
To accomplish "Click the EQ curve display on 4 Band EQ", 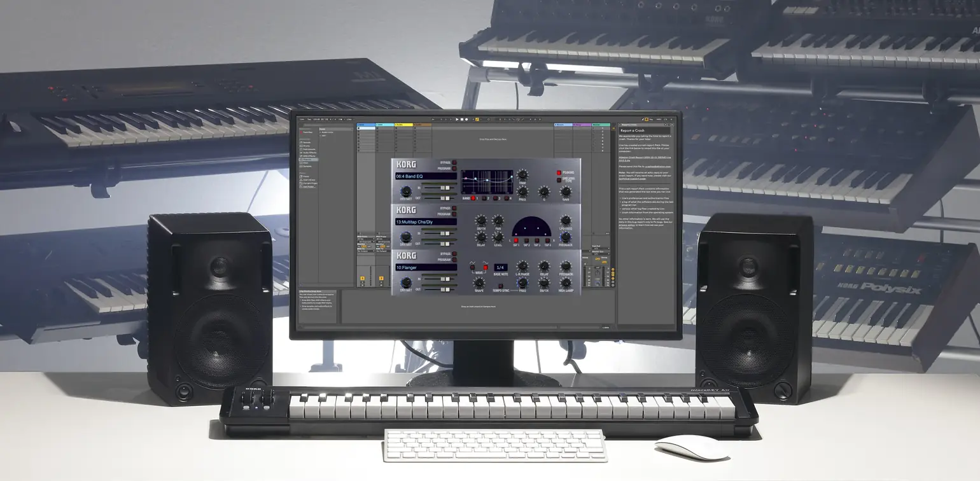I will (x=487, y=181).
